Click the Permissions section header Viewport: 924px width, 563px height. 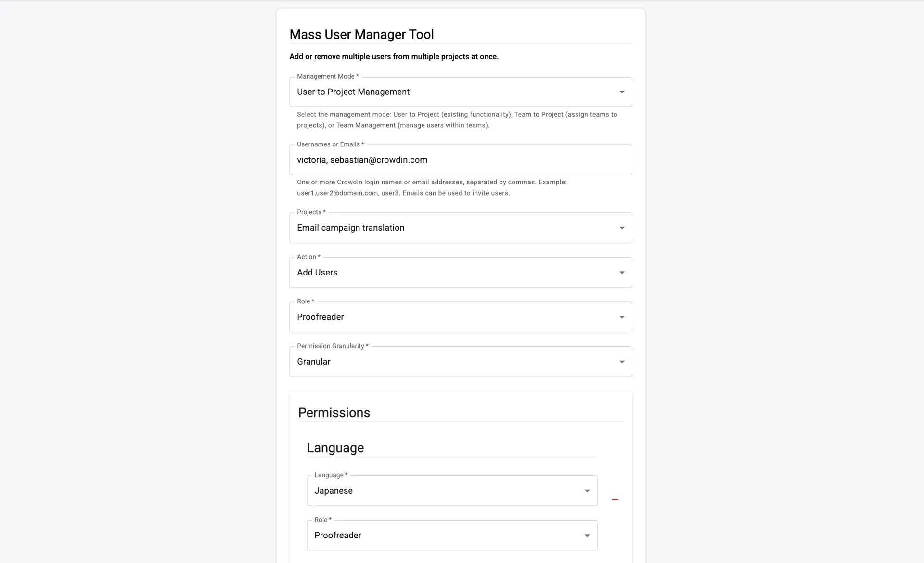click(334, 412)
